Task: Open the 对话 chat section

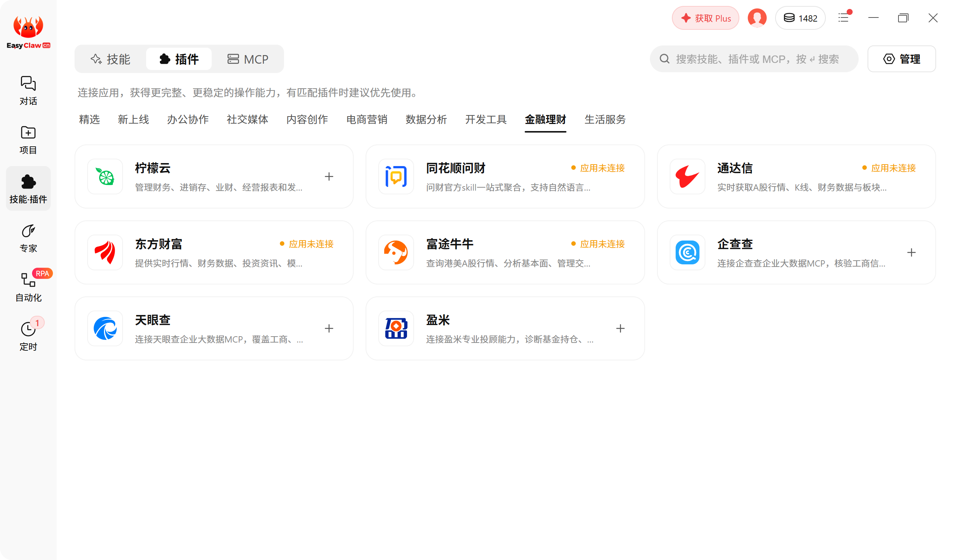Action: 28,91
